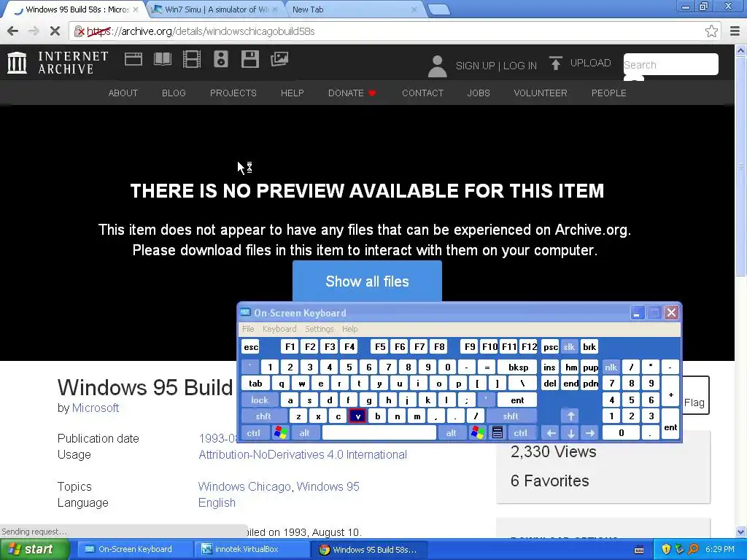Click the LOG IN link
Image resolution: width=747 pixels, height=560 pixels.
[519, 66]
